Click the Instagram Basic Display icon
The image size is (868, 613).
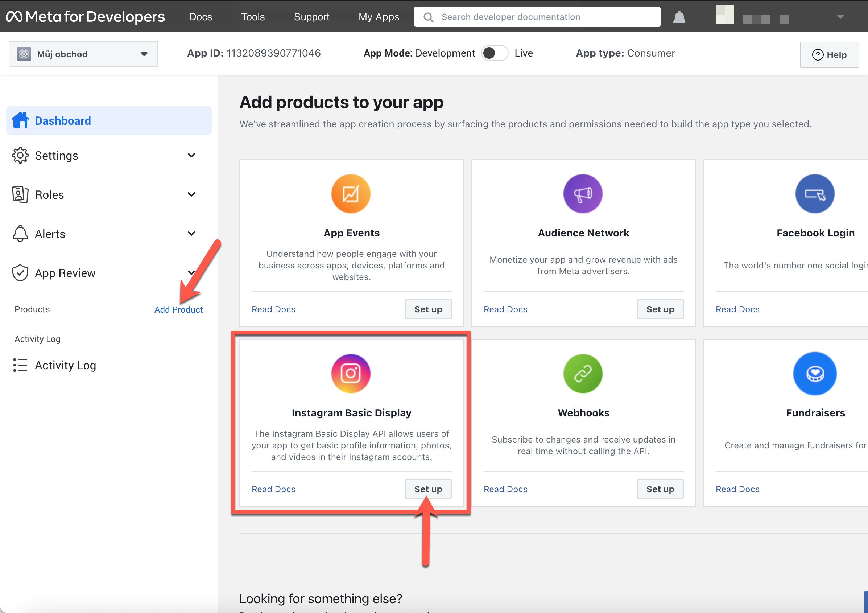pos(351,374)
